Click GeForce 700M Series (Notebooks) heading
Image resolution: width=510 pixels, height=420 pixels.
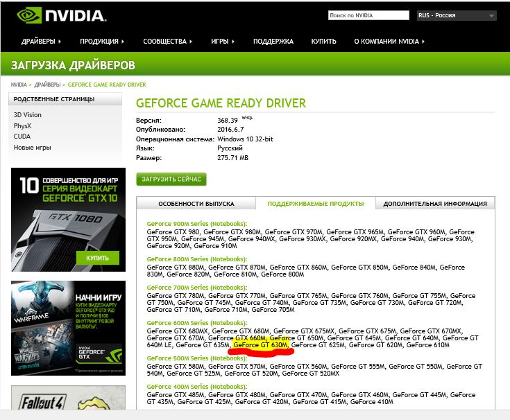click(x=197, y=288)
